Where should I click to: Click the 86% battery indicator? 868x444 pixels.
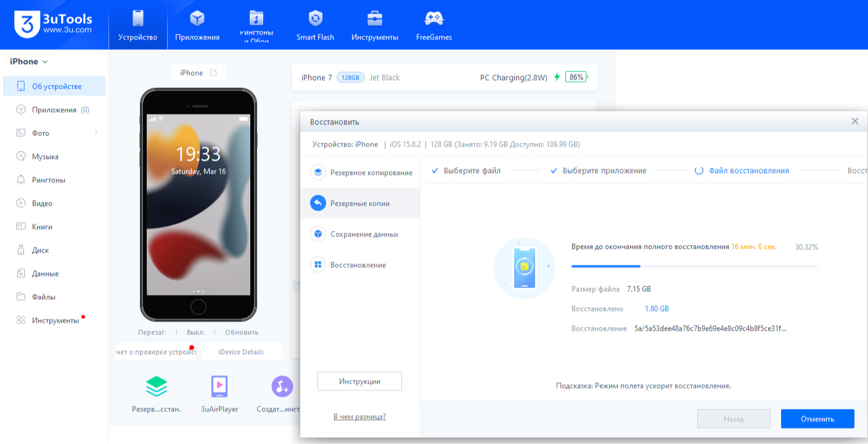(x=576, y=77)
